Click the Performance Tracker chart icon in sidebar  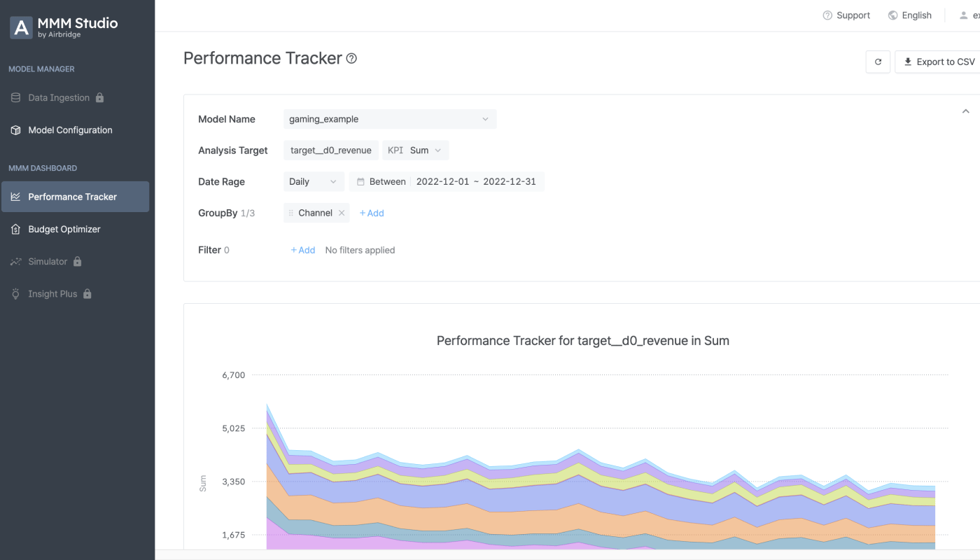[15, 197]
